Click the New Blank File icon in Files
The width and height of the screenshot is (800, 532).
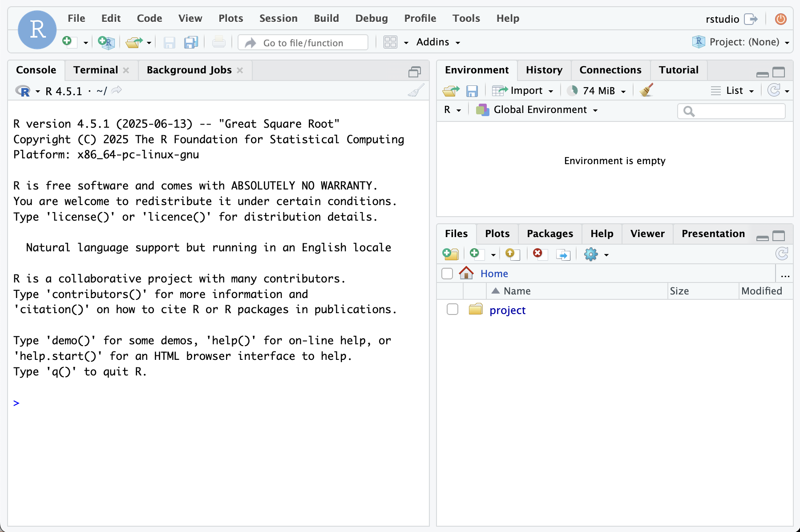click(477, 254)
